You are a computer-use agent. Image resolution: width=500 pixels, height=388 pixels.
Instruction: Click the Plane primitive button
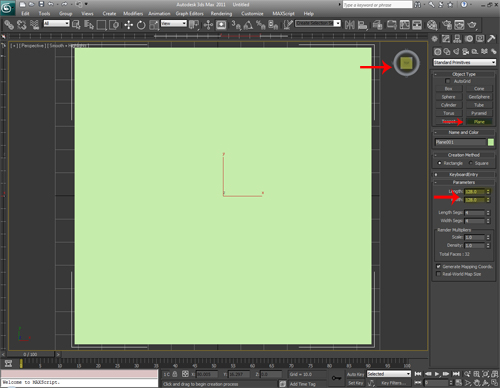[x=479, y=122]
